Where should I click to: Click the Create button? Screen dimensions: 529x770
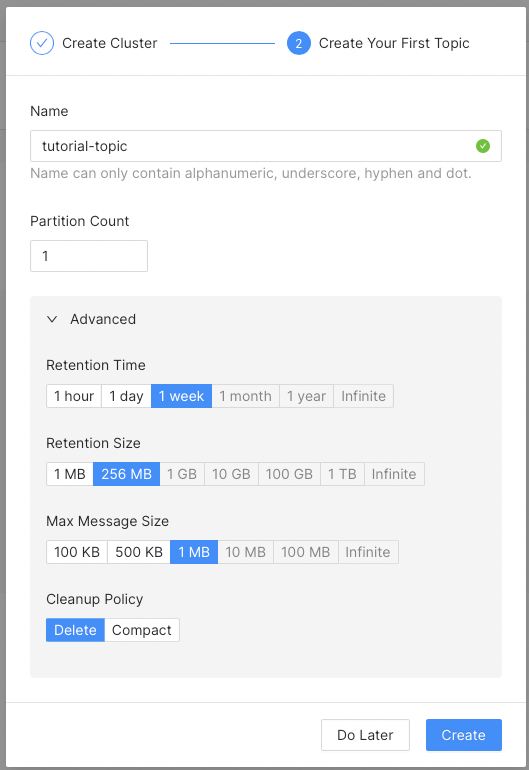pos(464,735)
